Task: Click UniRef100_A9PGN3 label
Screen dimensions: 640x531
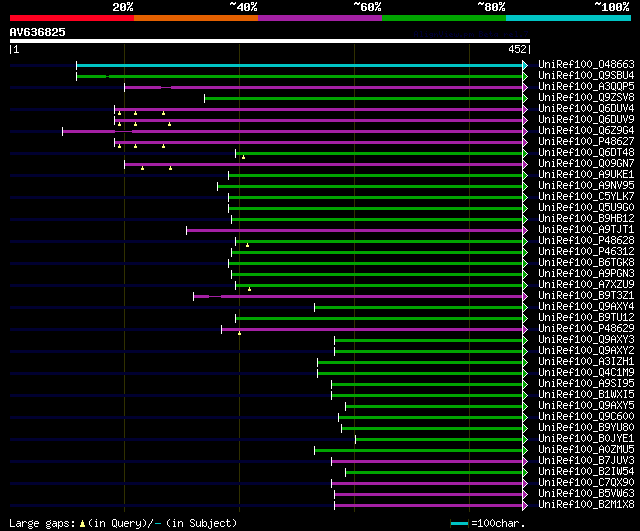Action: click(x=586, y=274)
